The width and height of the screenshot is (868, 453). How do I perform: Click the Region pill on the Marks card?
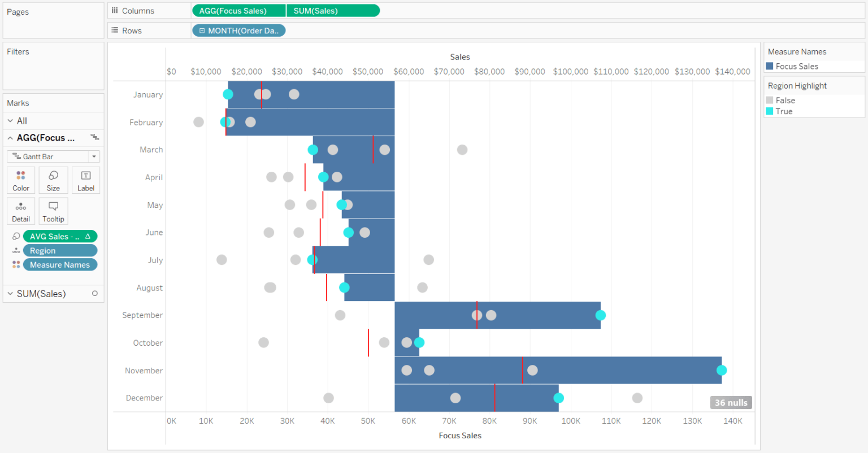pyautogui.click(x=60, y=250)
